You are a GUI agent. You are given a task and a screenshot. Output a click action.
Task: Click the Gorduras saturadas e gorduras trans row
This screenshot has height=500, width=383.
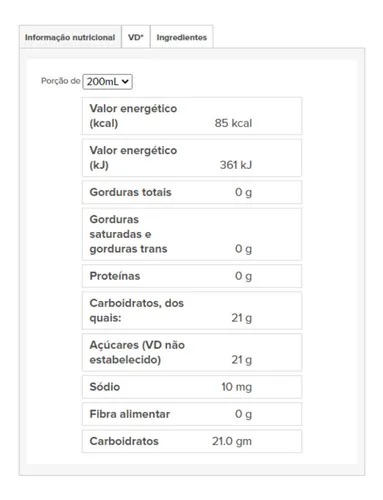pos(192,234)
